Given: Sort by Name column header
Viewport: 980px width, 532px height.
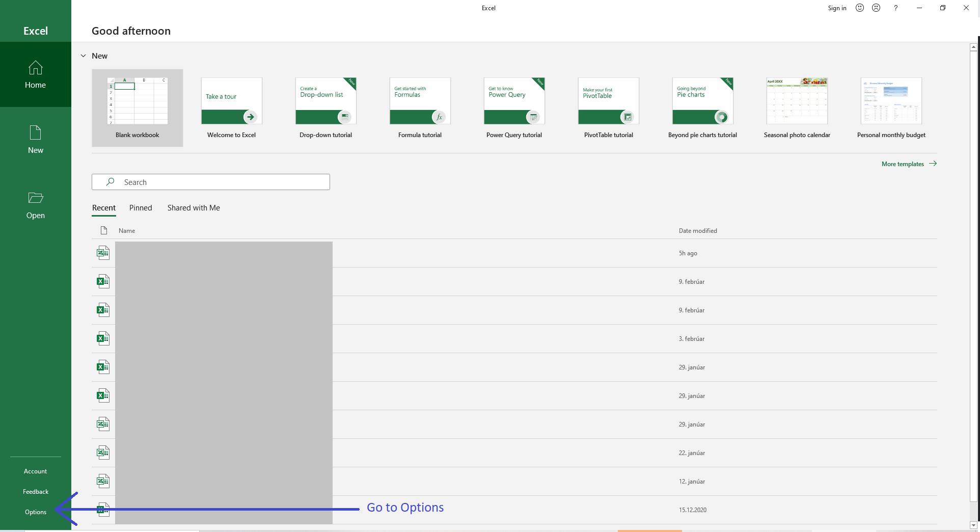Looking at the screenshot, I should coord(127,230).
